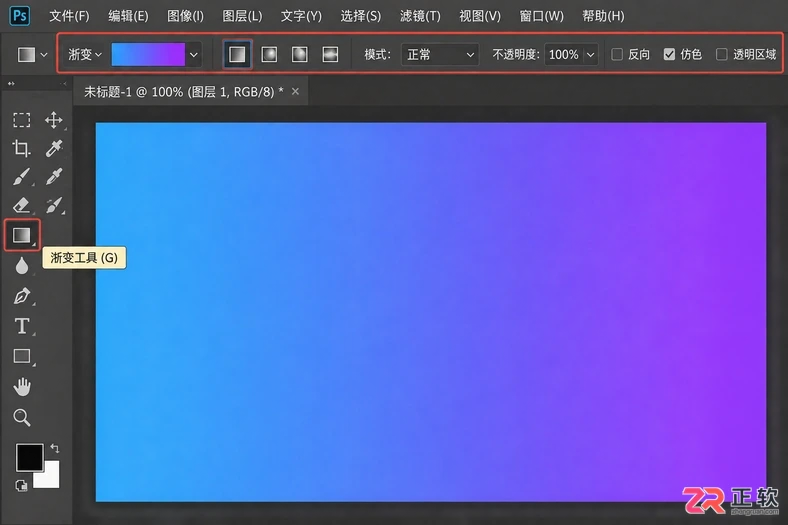
Task: Select the Eraser tool
Action: 22,205
